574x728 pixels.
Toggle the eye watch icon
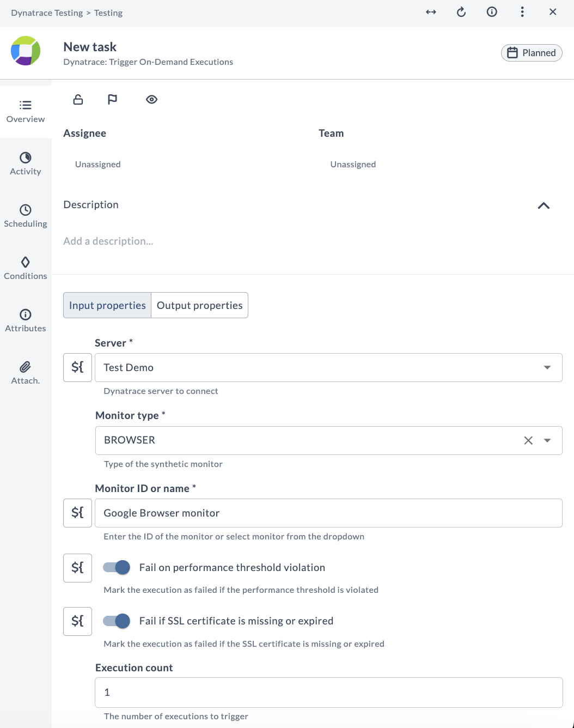(151, 99)
